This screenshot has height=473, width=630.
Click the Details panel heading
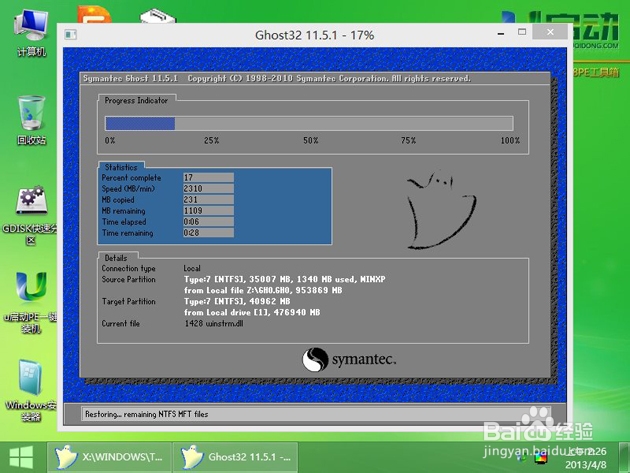[x=116, y=258]
